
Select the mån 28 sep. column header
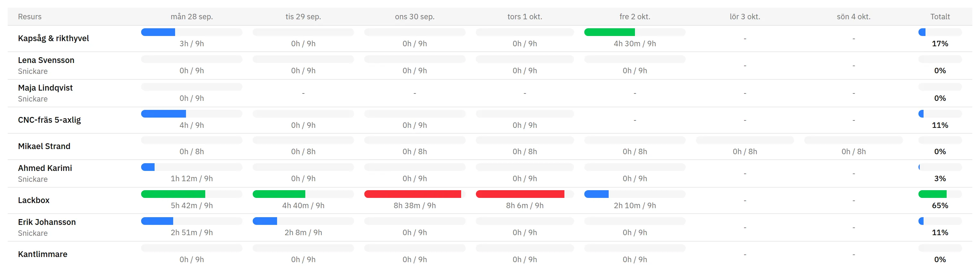[x=192, y=17]
